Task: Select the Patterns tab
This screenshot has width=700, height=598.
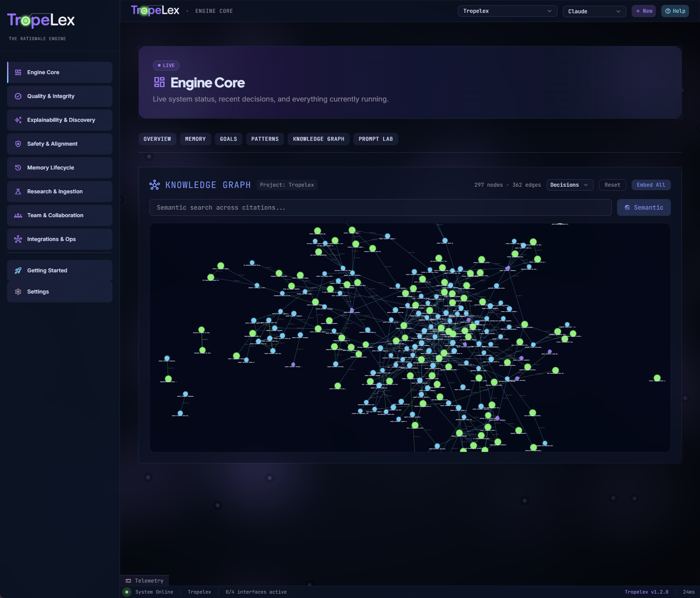Action: click(265, 139)
